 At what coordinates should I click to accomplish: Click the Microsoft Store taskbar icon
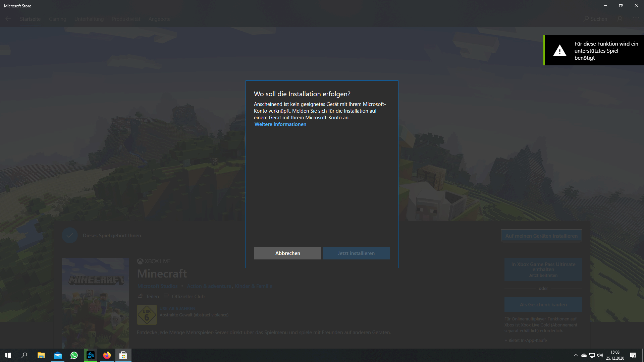tap(123, 355)
